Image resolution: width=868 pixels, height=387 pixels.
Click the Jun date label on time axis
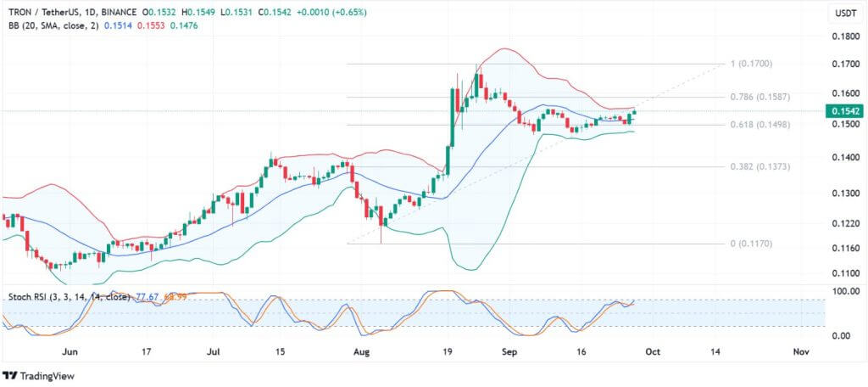[70, 351]
